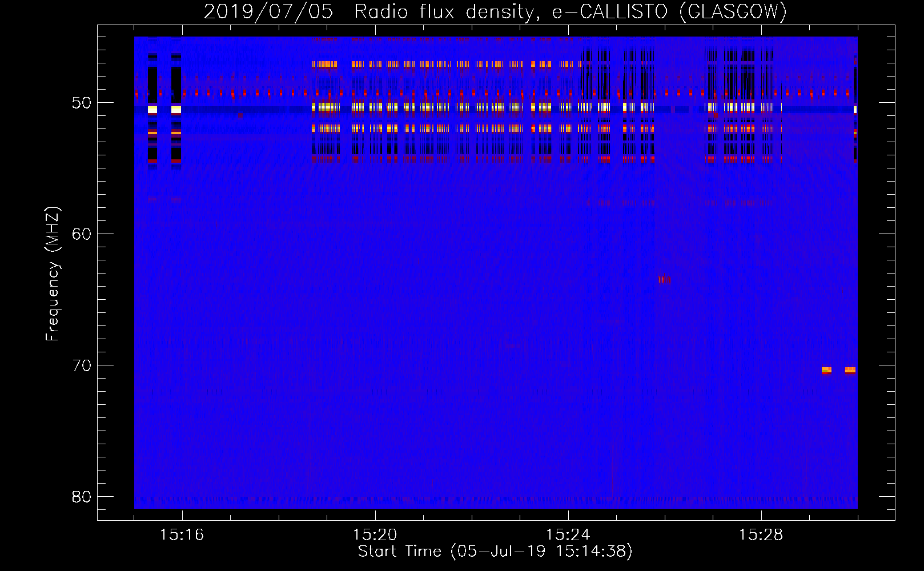
Task: Click the 15:28 time tick label
Action: [761, 535]
